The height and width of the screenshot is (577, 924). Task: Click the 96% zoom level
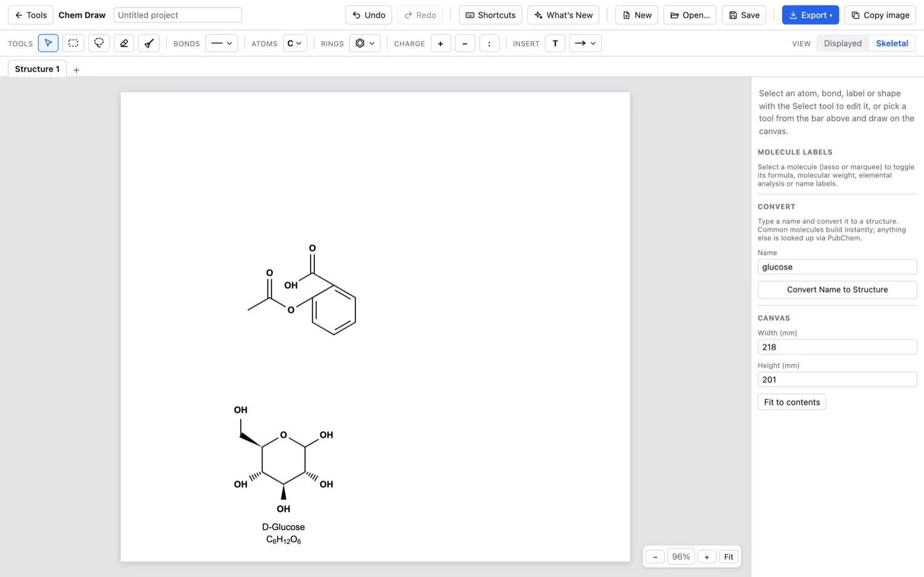click(681, 557)
